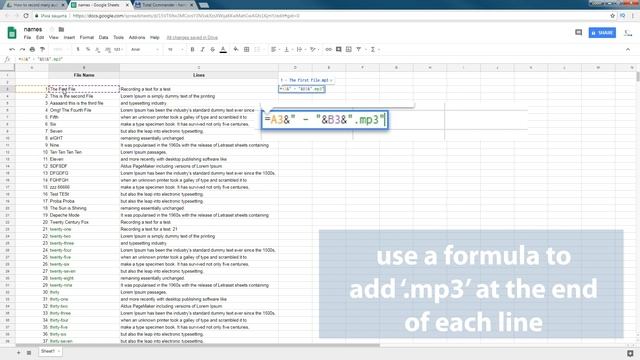Viewport: 640px width, 360px height.
Task: Select cell 'Twenty Century Fox'
Action: tap(84, 222)
